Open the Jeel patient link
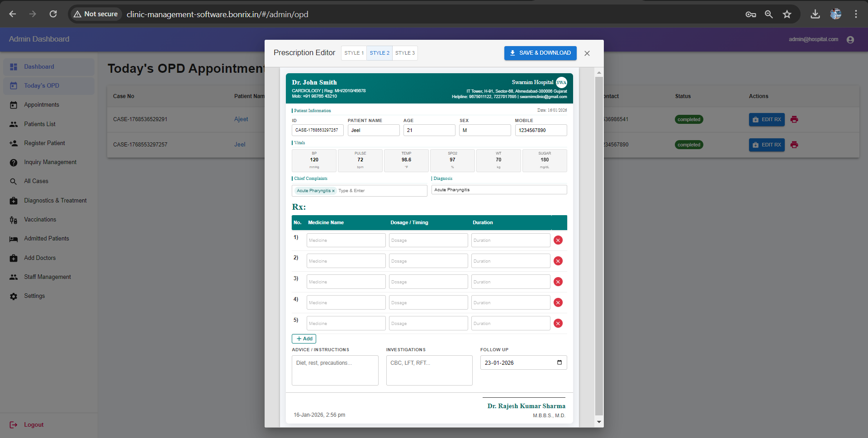Viewport: 868px width, 438px height. (240, 144)
